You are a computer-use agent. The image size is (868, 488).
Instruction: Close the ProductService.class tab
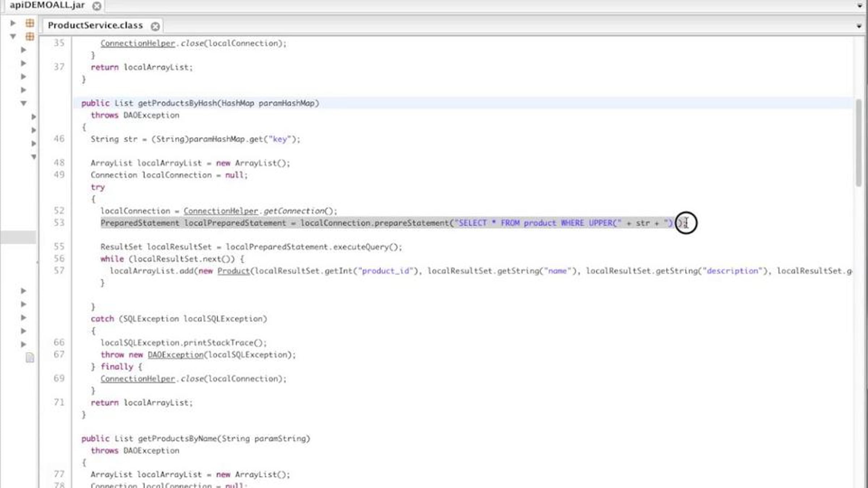tap(155, 26)
